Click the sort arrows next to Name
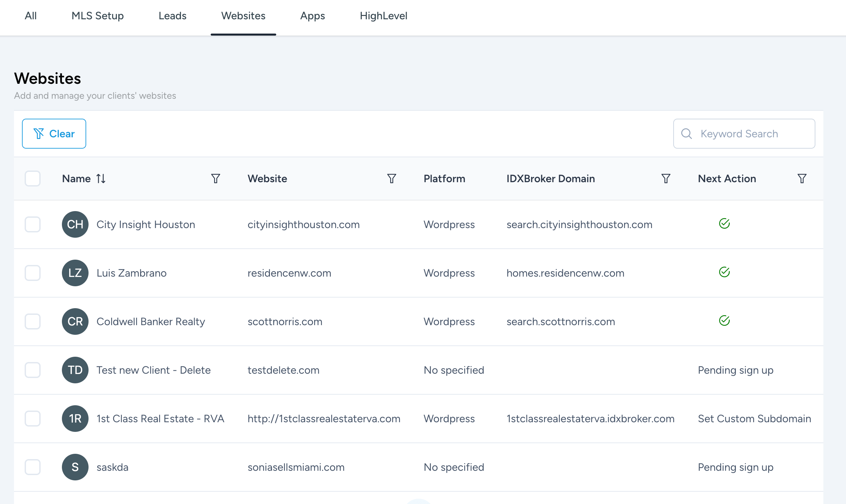The image size is (846, 504). click(x=101, y=179)
